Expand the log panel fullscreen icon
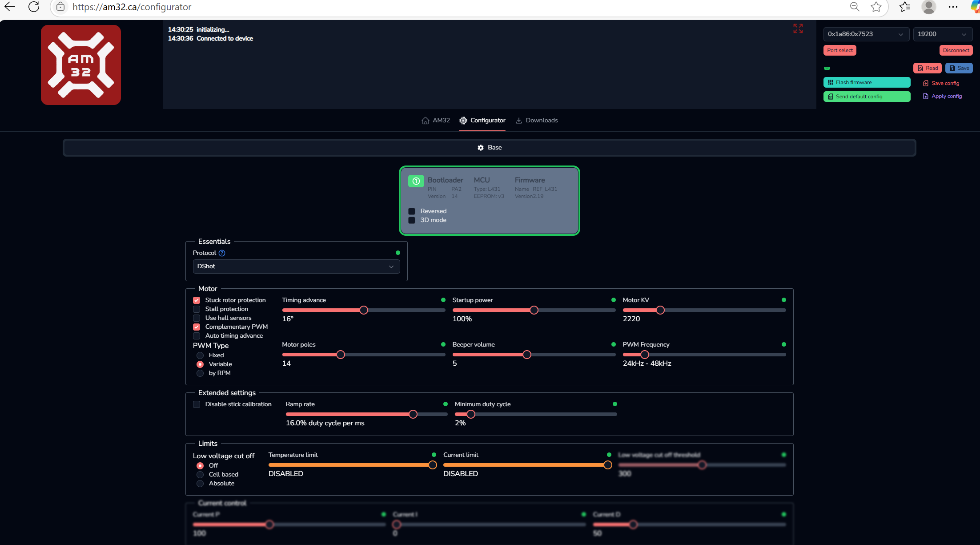This screenshot has height=545, width=980. tap(798, 29)
